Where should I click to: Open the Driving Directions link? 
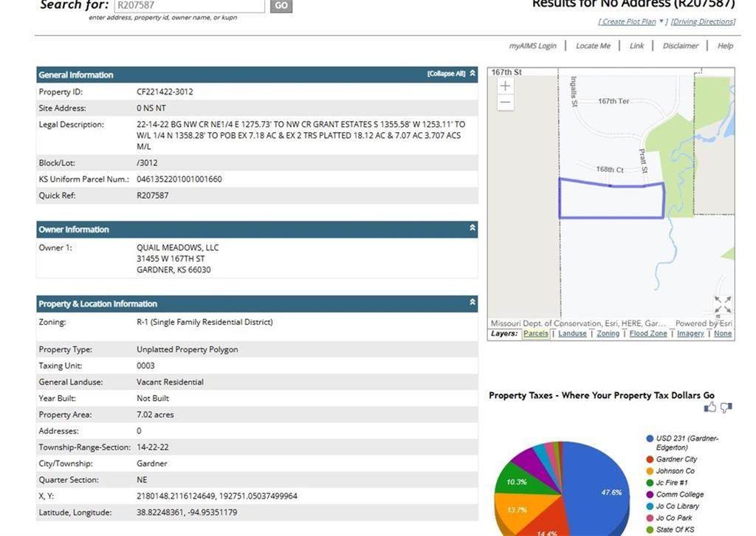tap(703, 21)
